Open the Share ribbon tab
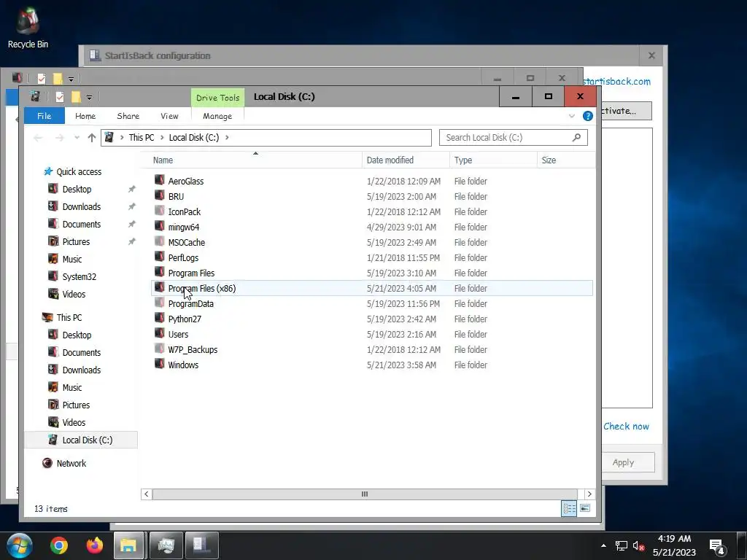Viewport: 747px width, 560px height. pos(128,116)
